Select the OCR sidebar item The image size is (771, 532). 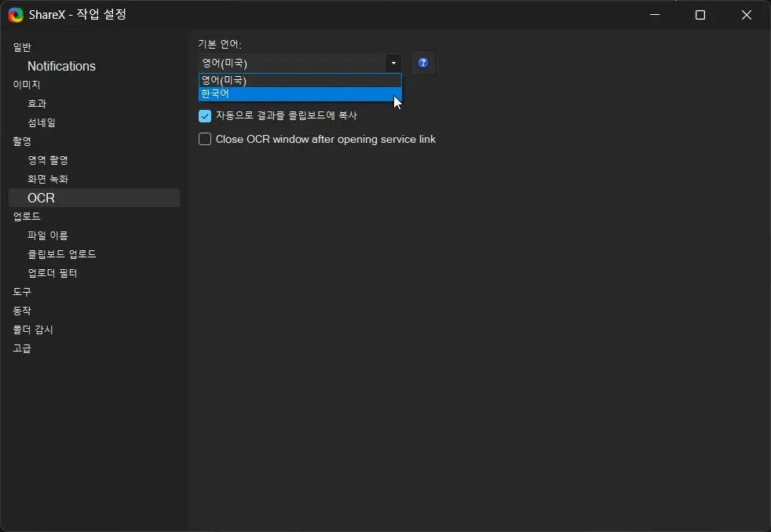click(94, 198)
